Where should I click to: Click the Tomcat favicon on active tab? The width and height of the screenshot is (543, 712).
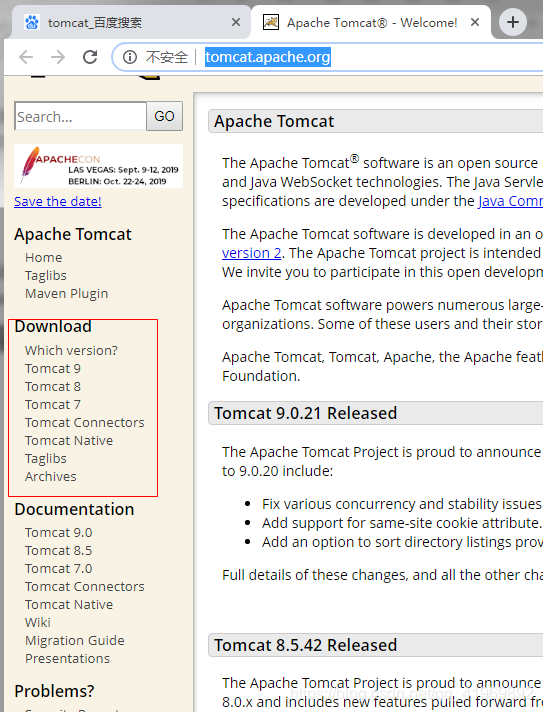click(x=271, y=22)
